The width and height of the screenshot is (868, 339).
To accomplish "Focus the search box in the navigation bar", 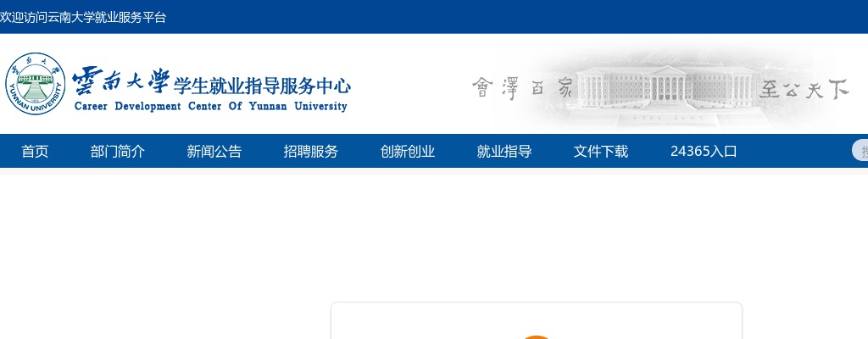I will coord(860,151).
